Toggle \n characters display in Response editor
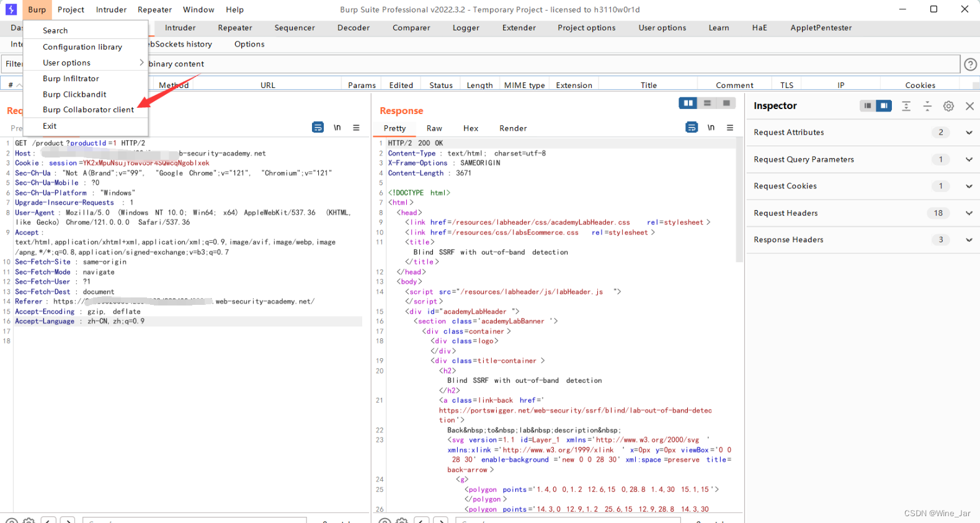Viewport: 980px width, 523px height. click(x=711, y=127)
